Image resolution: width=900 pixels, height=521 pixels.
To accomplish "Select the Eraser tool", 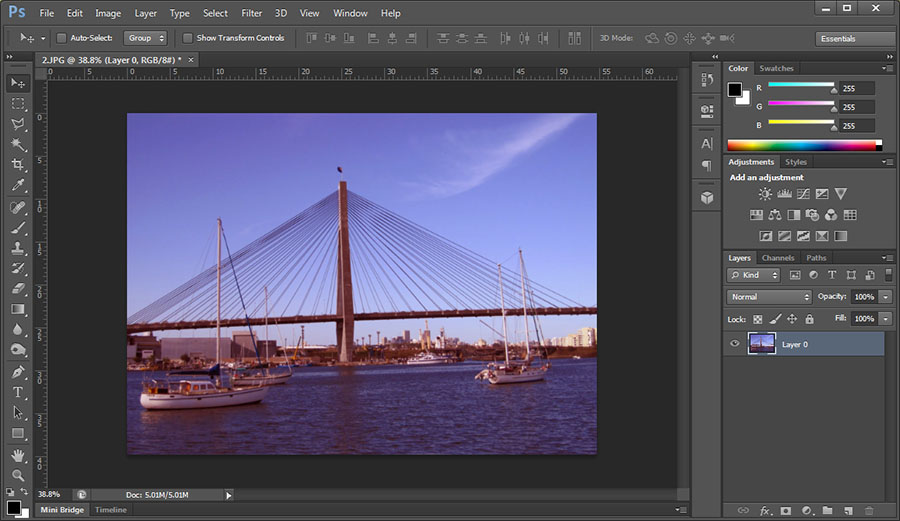I will 18,289.
